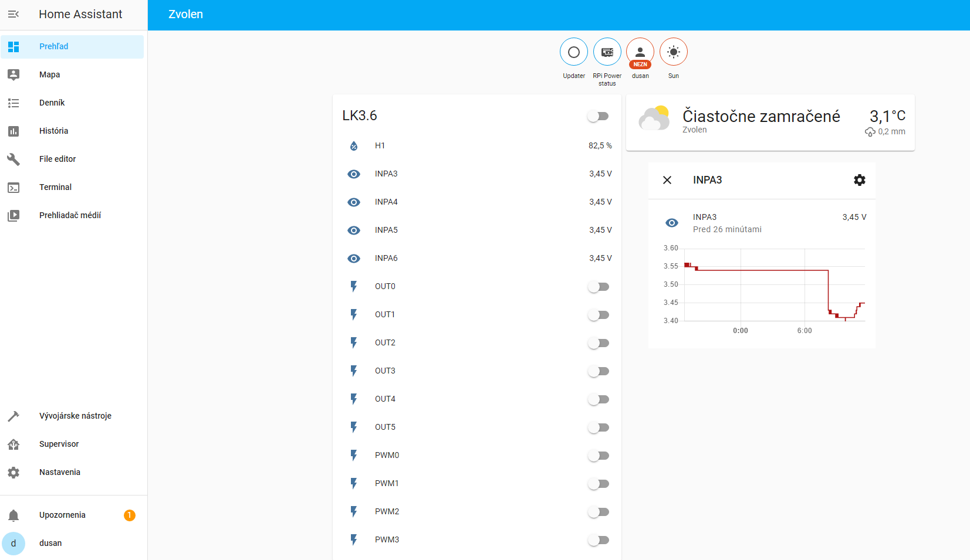Open the Updater badge
The width and height of the screenshot is (970, 560).
(573, 52)
